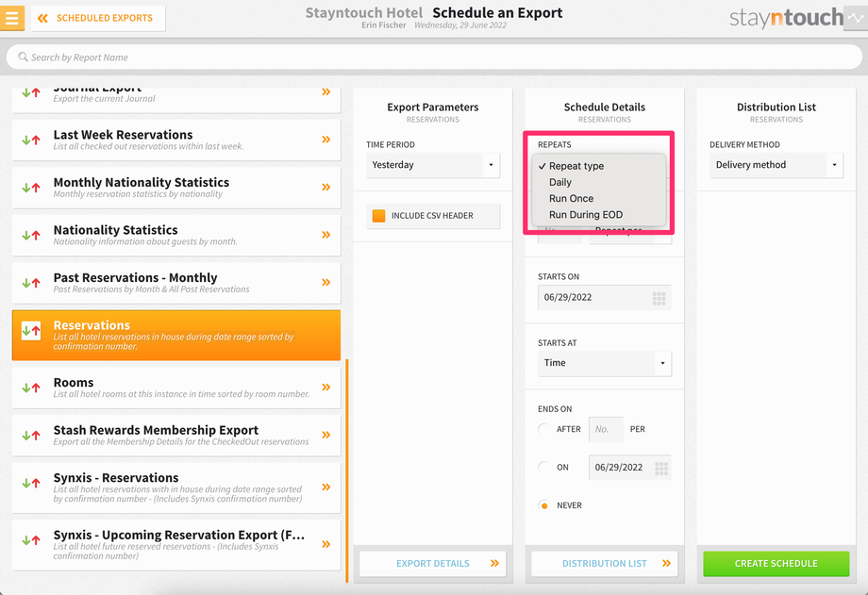Select the Monthly Nationality Statistics report

(176, 188)
